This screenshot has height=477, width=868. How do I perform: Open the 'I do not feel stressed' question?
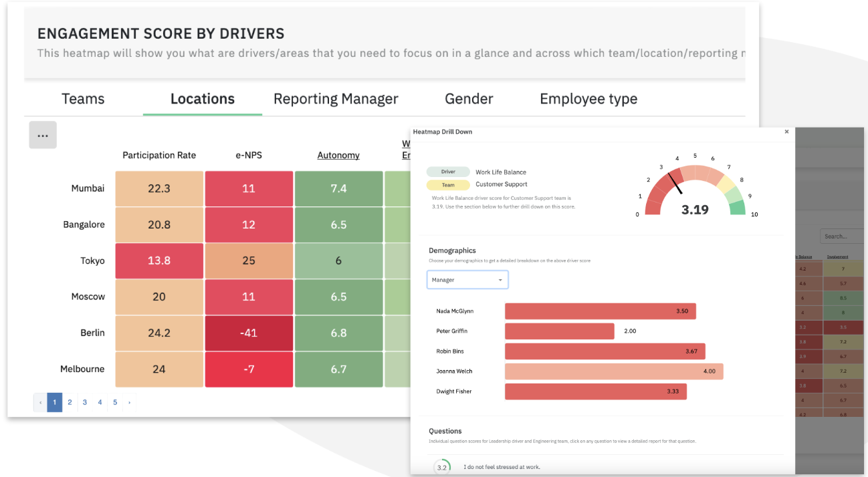[502, 467]
